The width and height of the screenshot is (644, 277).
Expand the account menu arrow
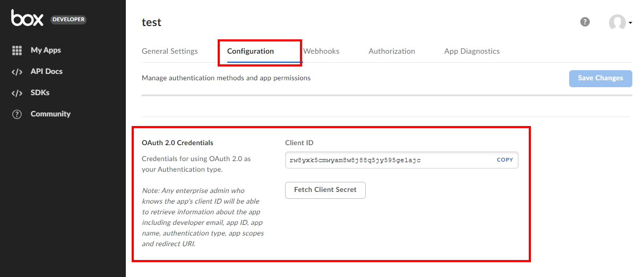630,23
